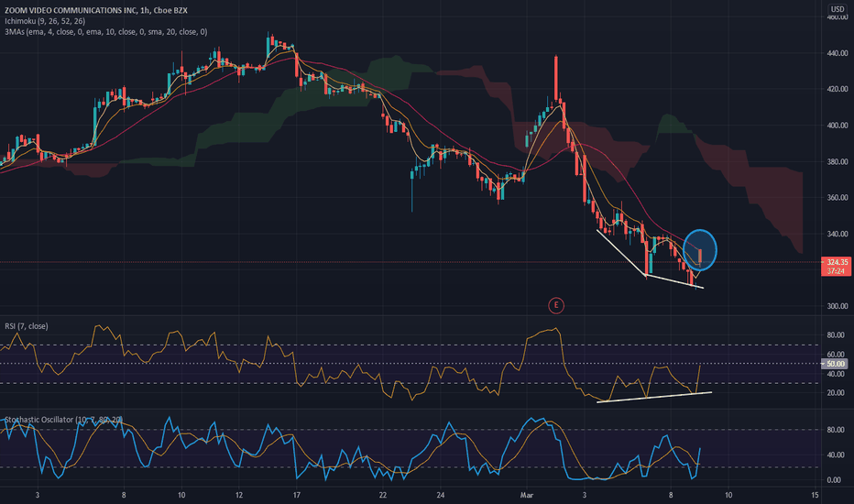Click the '24' date axis label
Viewport: 854px width, 504px height.
[440, 495]
